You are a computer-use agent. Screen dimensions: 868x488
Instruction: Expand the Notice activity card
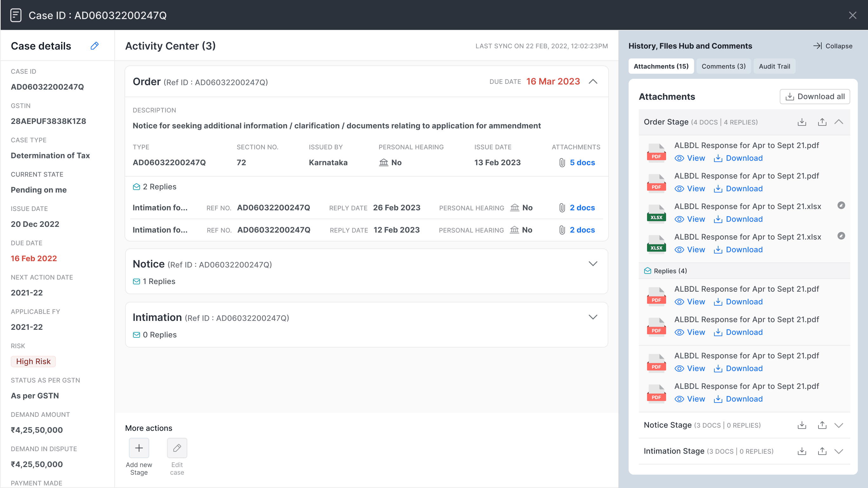(x=593, y=264)
